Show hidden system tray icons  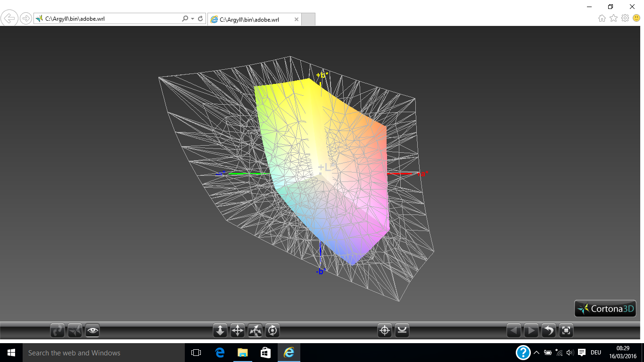coord(536,353)
